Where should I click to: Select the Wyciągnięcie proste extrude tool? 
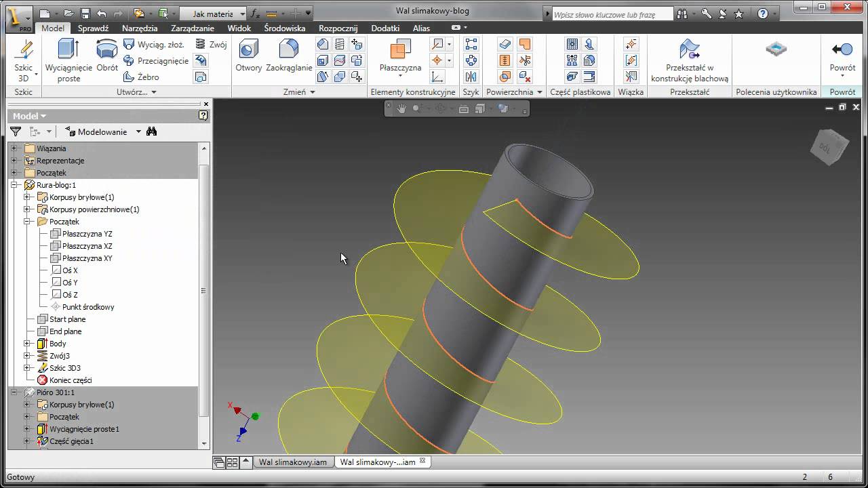[x=68, y=60]
